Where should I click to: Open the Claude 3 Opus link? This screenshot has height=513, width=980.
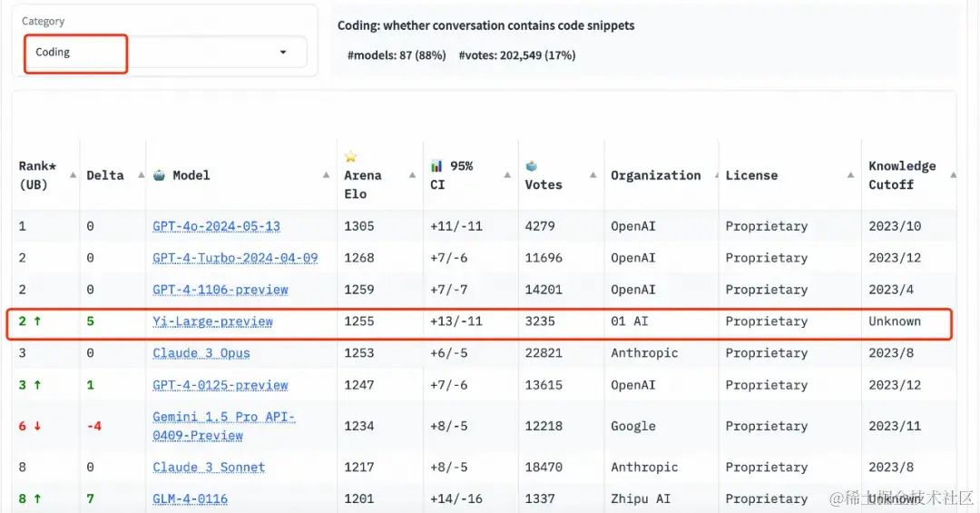[x=201, y=353]
